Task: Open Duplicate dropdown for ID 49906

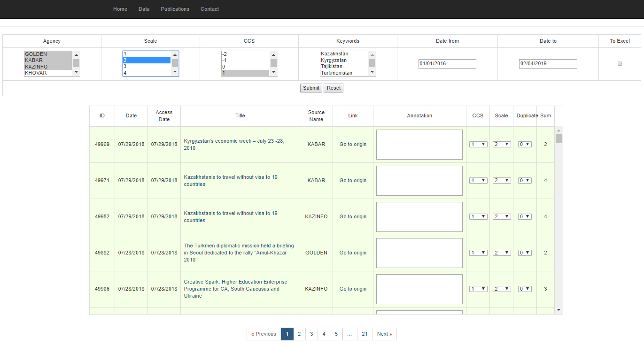Action: click(525, 289)
